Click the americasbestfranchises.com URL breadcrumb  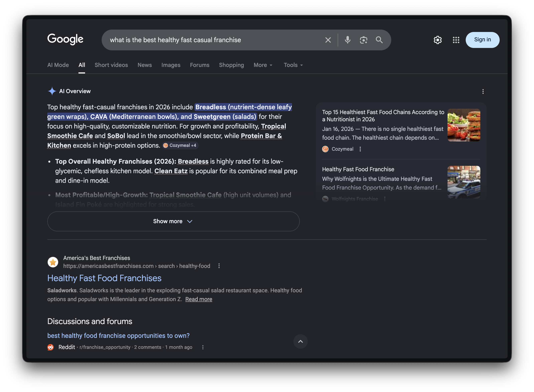click(137, 266)
